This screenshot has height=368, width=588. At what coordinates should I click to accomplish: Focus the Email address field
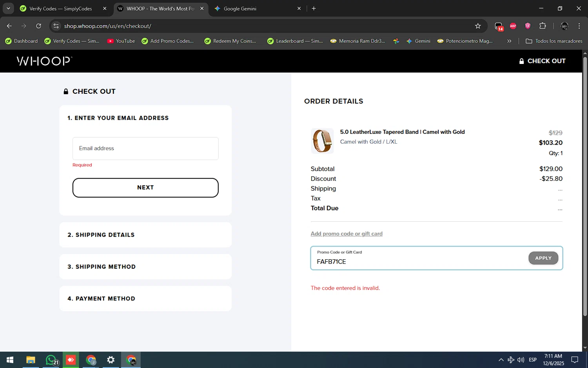pyautogui.click(x=145, y=148)
